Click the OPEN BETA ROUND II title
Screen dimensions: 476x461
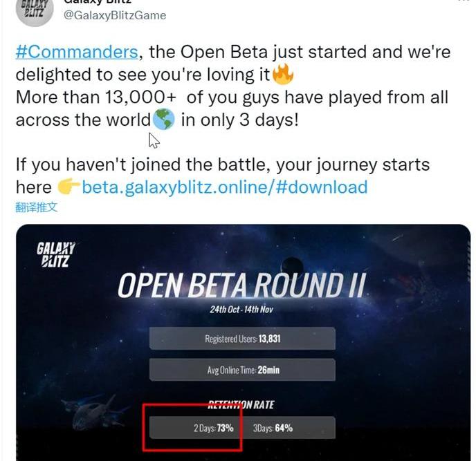[x=241, y=285]
